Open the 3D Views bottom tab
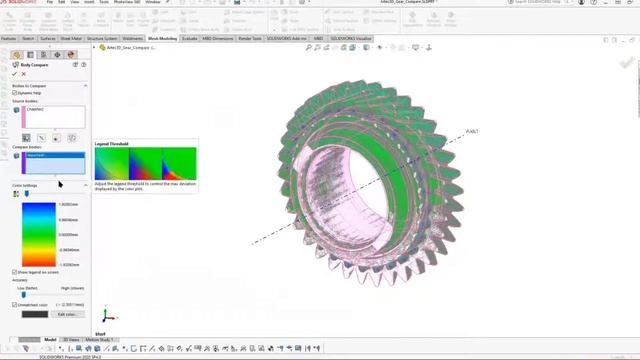This screenshot has height=360, width=640. click(71, 340)
